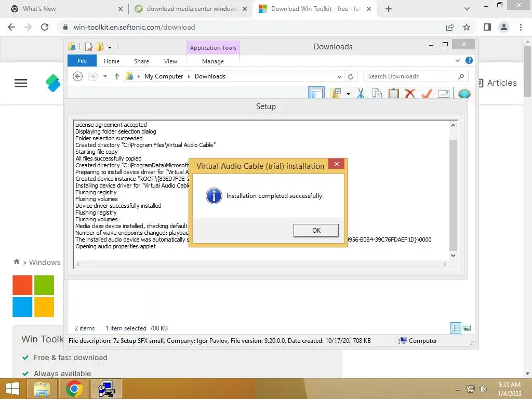
Task: Click Downloads in the address breadcrumb
Action: coord(210,76)
